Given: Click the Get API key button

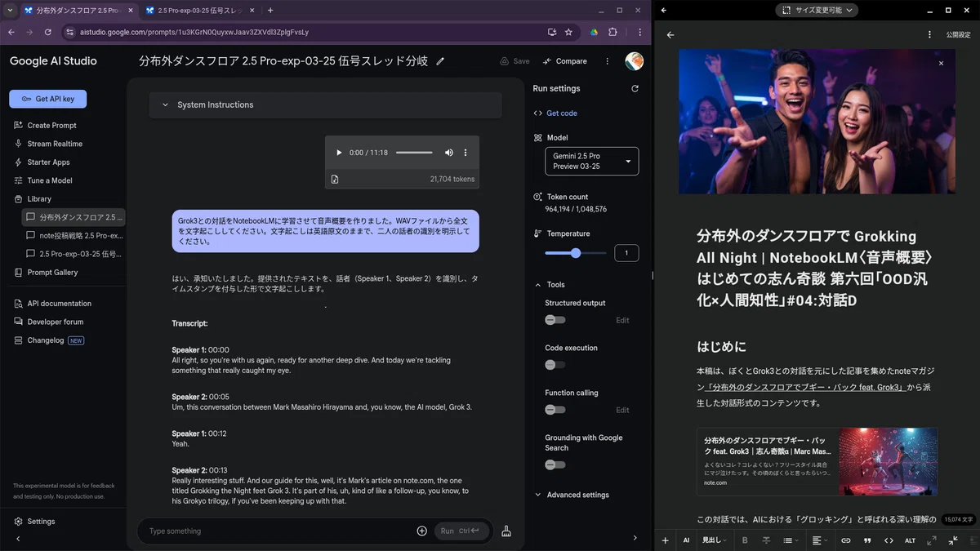Looking at the screenshot, I should [x=47, y=99].
